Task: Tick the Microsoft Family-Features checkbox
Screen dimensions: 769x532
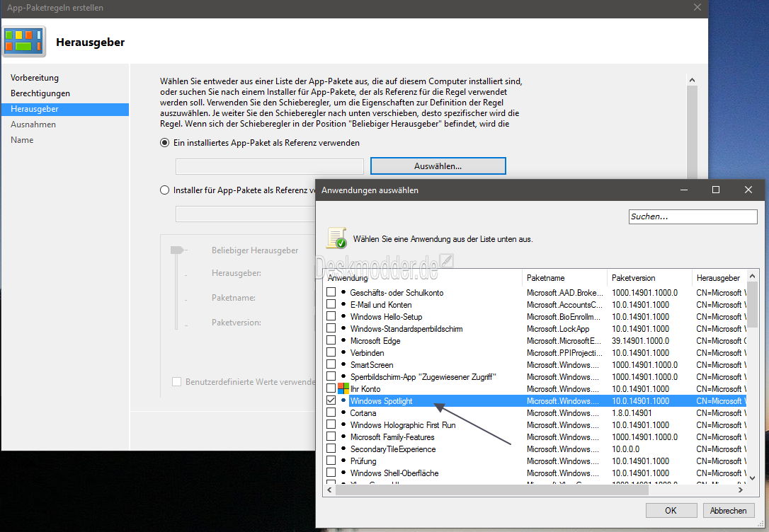Action: [x=331, y=436]
